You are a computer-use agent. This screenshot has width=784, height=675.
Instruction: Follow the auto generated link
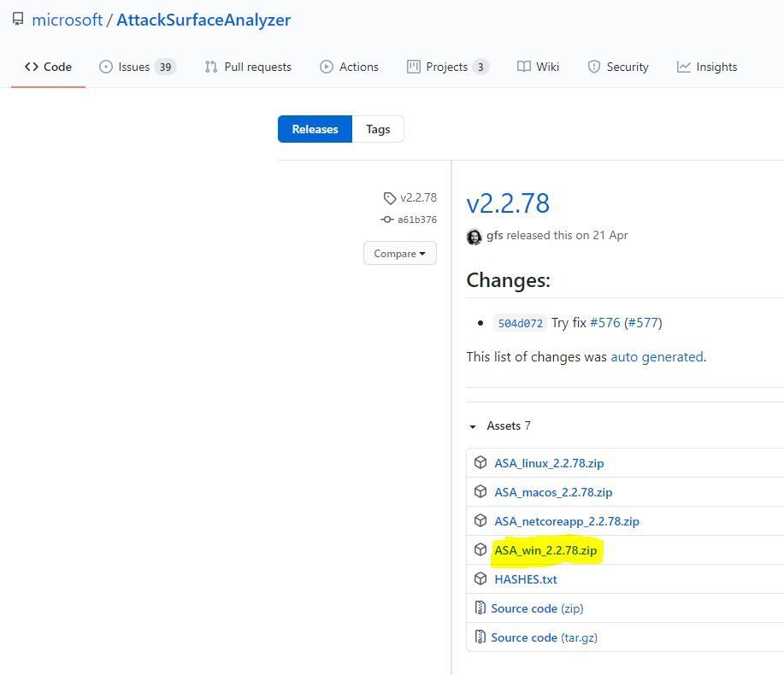coord(657,357)
